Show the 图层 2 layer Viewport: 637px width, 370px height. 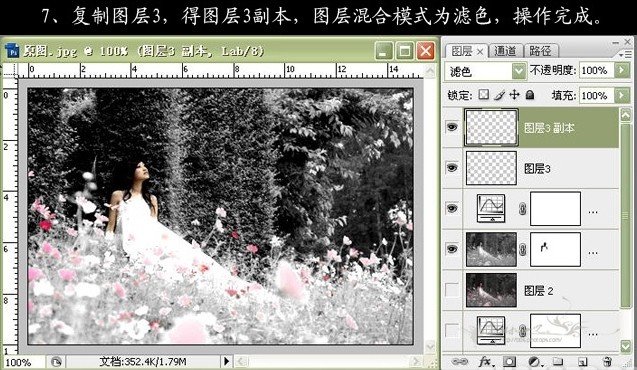452,290
